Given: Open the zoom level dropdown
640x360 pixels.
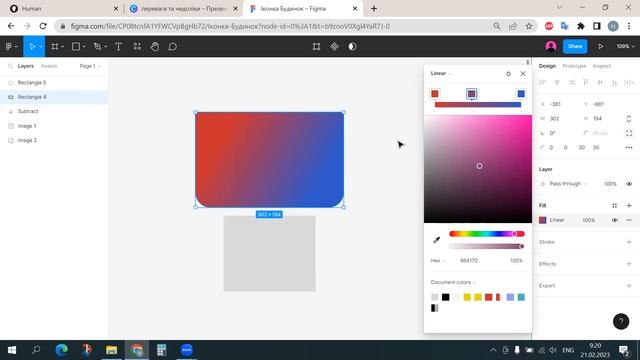Looking at the screenshot, I should click(625, 47).
